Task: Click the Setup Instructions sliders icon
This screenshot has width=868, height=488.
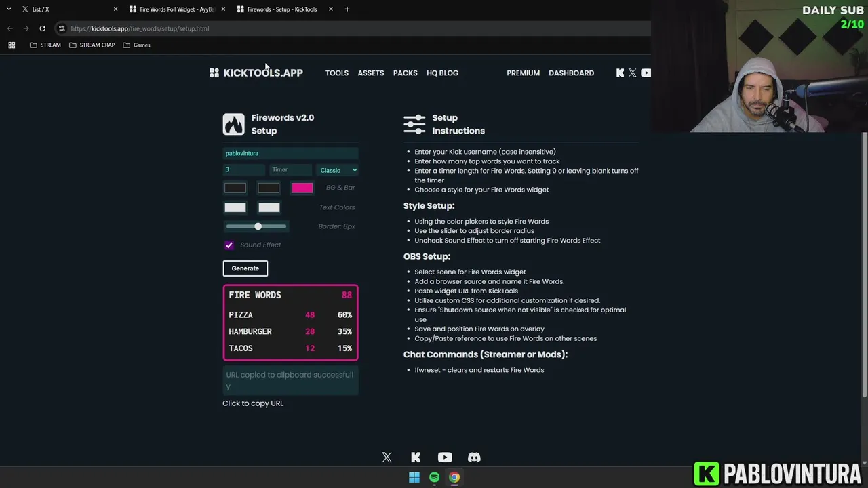Action: tap(414, 124)
